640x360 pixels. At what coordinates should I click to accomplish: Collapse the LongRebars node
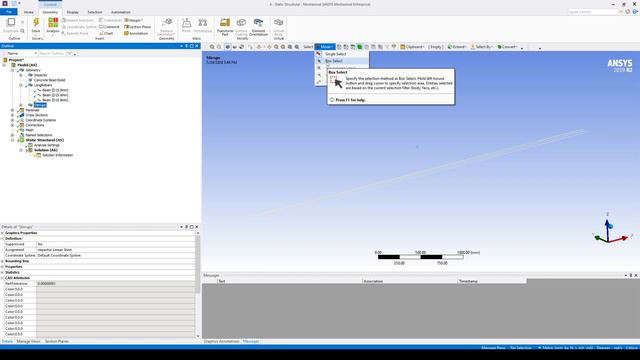click(21, 85)
